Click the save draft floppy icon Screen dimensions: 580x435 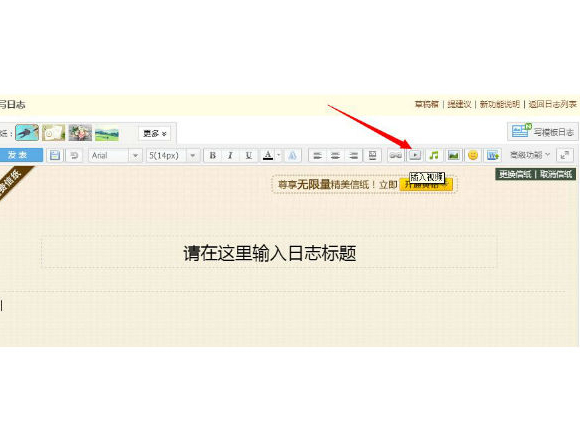tap(55, 155)
